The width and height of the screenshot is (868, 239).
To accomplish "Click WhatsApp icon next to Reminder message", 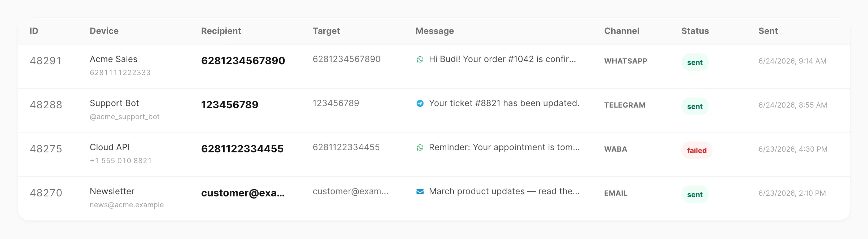I will [420, 147].
